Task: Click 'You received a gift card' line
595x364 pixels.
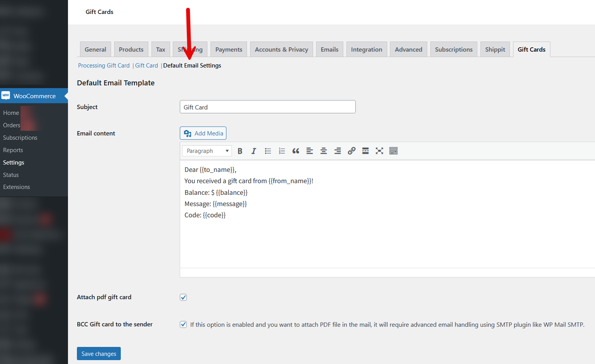Action: [249, 181]
